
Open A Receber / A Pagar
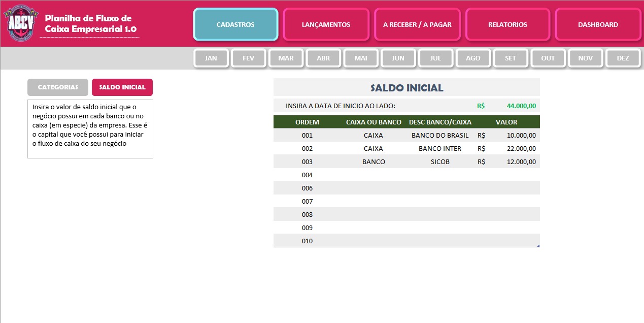click(417, 24)
